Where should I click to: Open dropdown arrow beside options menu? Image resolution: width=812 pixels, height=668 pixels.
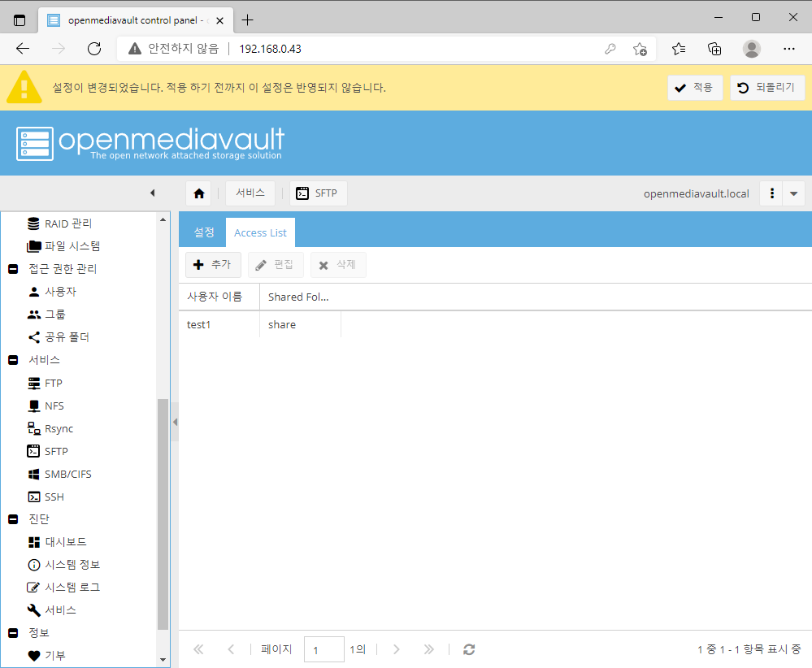pyautogui.click(x=794, y=193)
